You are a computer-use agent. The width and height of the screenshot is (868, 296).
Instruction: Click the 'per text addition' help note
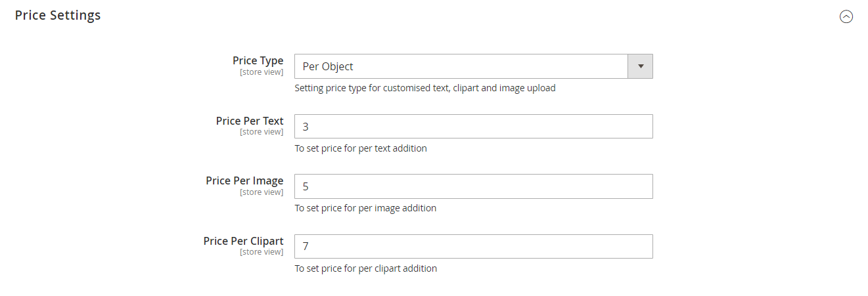point(361,148)
